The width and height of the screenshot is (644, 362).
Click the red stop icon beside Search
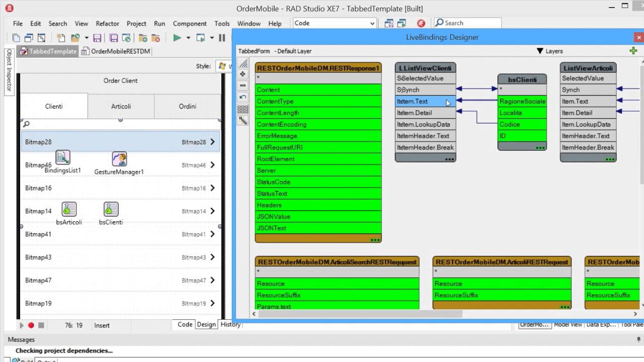pos(421,23)
